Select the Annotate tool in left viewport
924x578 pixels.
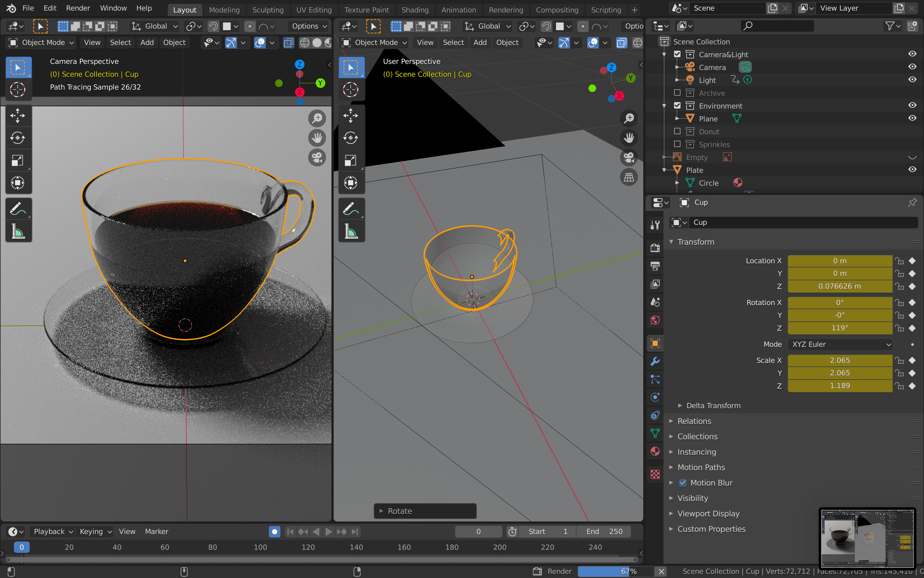click(18, 209)
